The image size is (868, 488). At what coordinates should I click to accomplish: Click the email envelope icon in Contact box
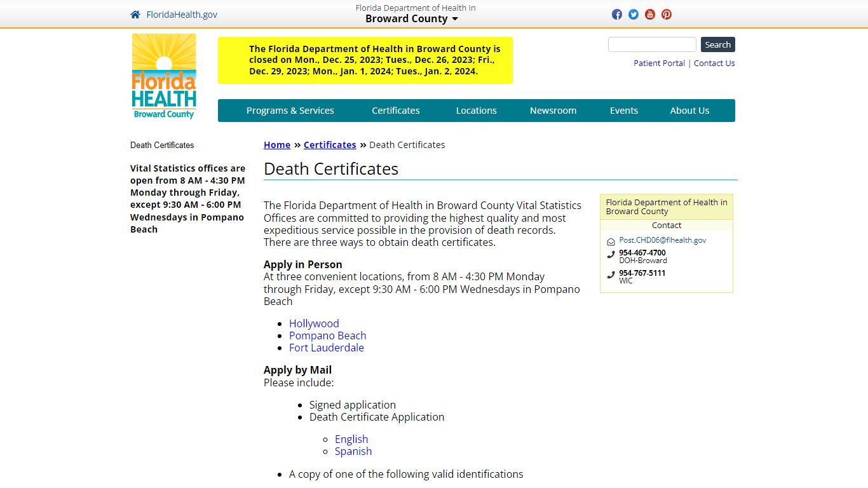click(x=611, y=241)
